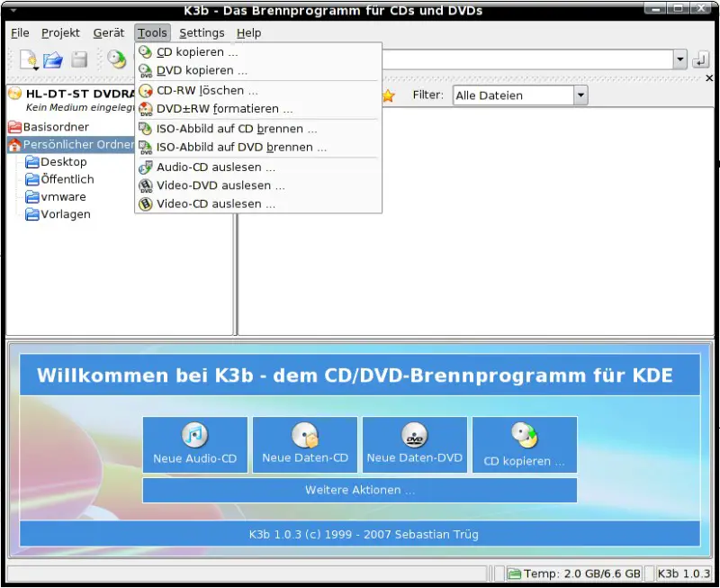Open the File menu
Screen dimensions: 720x588
20,33
